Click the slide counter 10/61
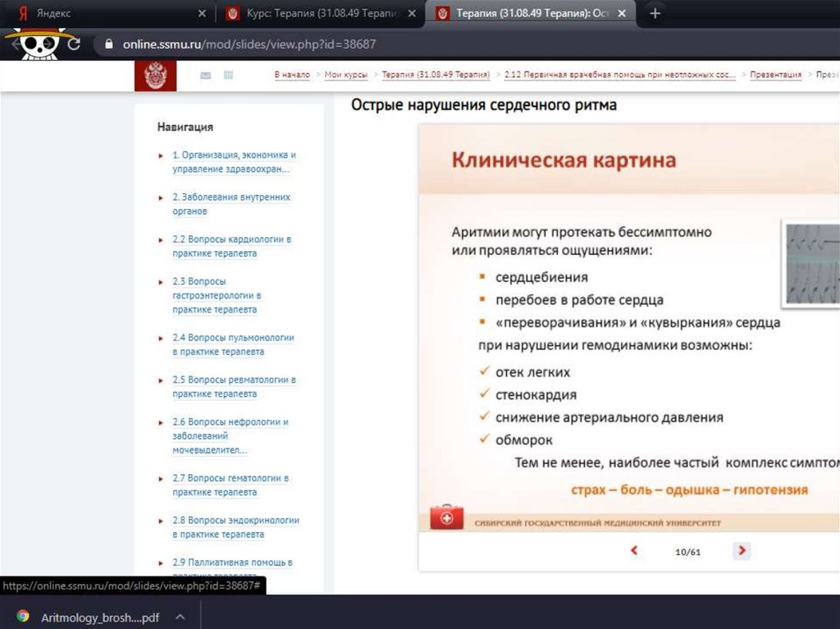This screenshot has height=629, width=840. (x=688, y=552)
